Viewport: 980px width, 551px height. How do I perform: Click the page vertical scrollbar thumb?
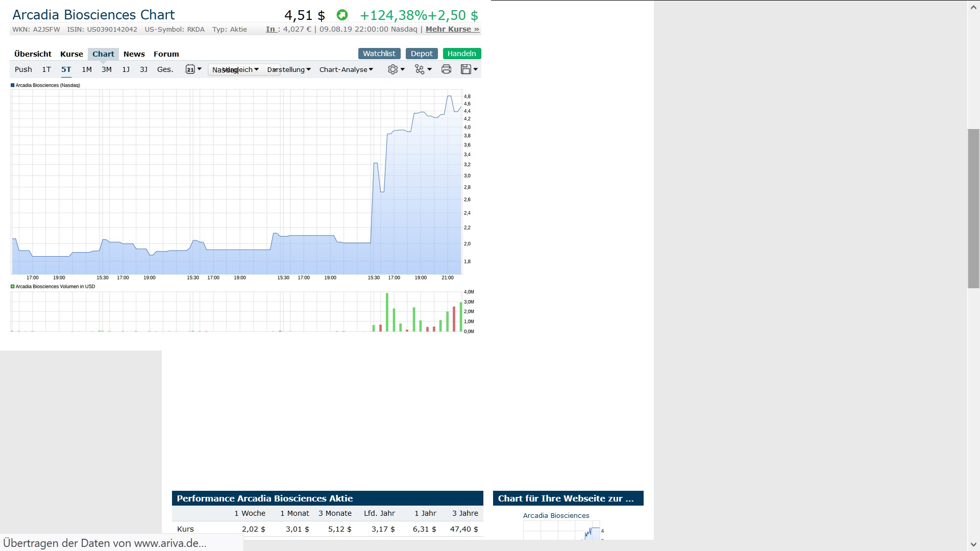[973, 208]
